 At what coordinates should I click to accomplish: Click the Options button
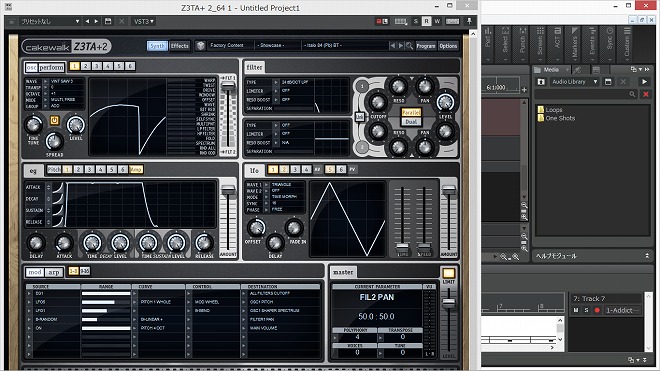pyautogui.click(x=448, y=46)
